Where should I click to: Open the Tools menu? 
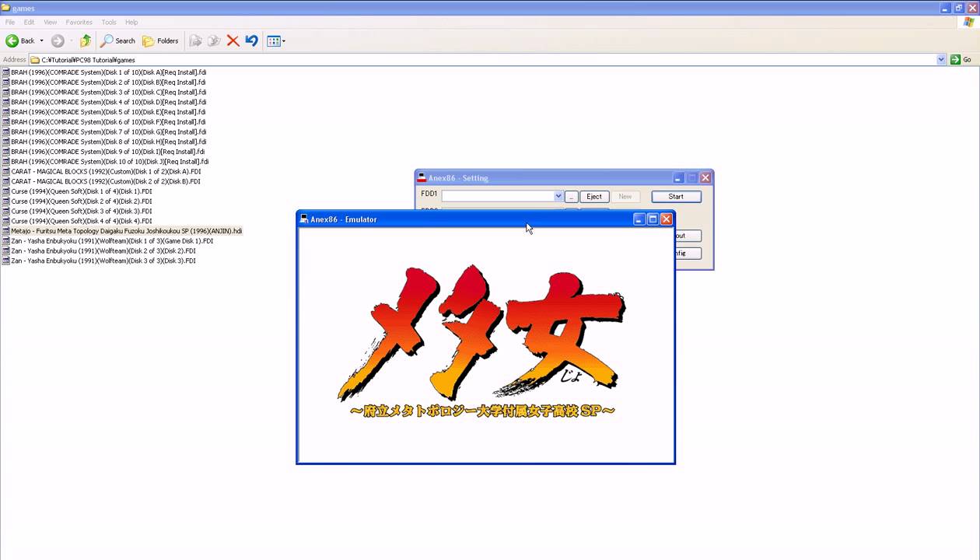[x=109, y=22]
